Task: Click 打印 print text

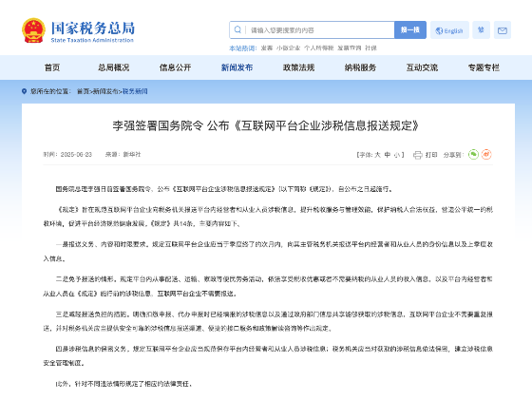Action: click(431, 155)
